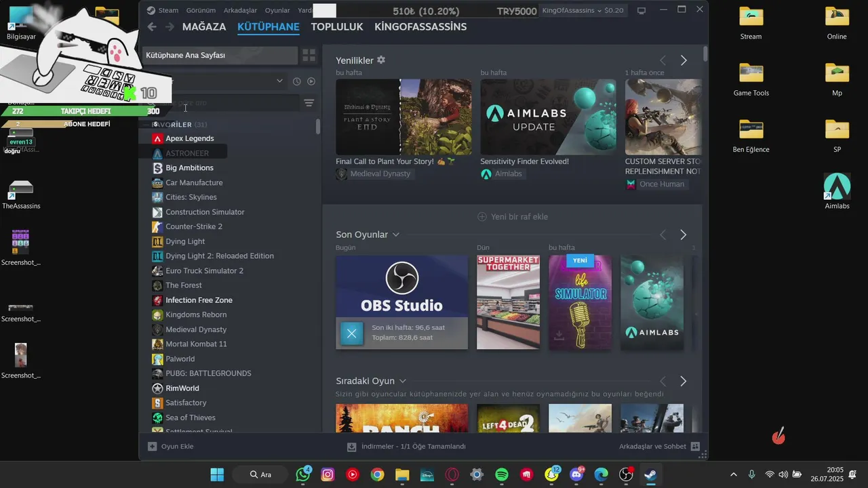The width and height of the screenshot is (868, 488).
Task: Click the Car Manufacture game icon
Action: pos(157,182)
